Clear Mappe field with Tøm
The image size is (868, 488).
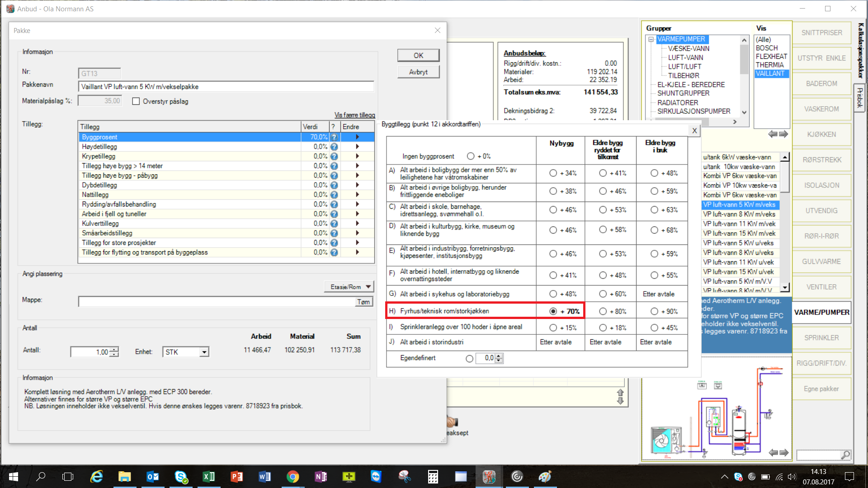pyautogui.click(x=363, y=302)
